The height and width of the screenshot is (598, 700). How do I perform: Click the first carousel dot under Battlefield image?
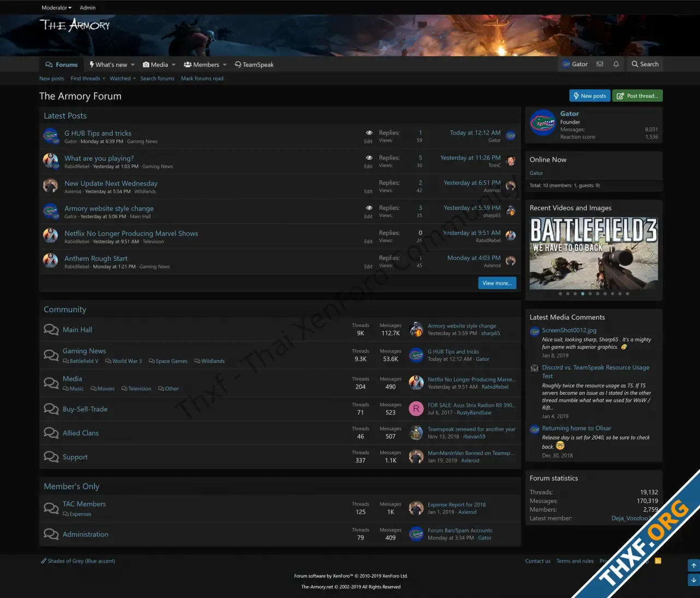560,294
